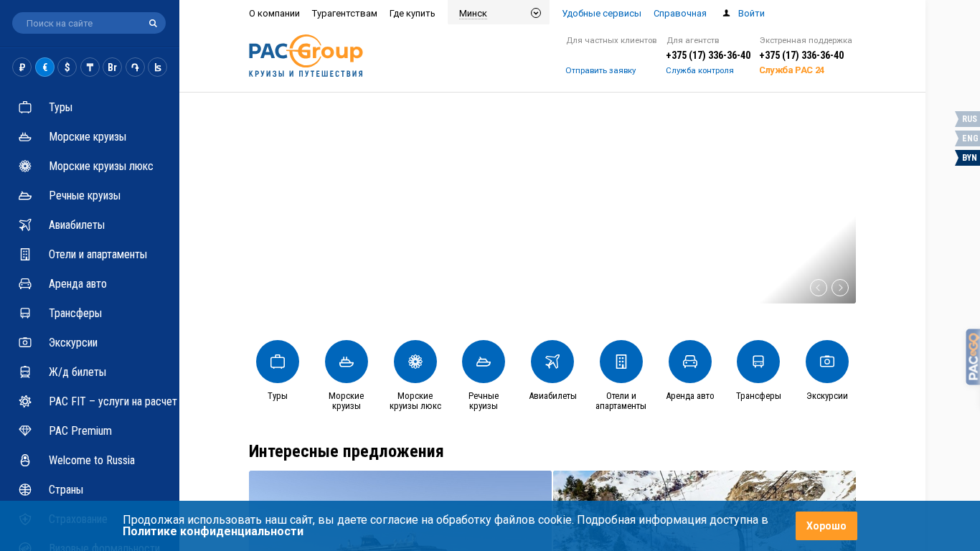Click the globe icon beside Страны
Screen dimensions: 980x551
pyautogui.click(x=25, y=489)
